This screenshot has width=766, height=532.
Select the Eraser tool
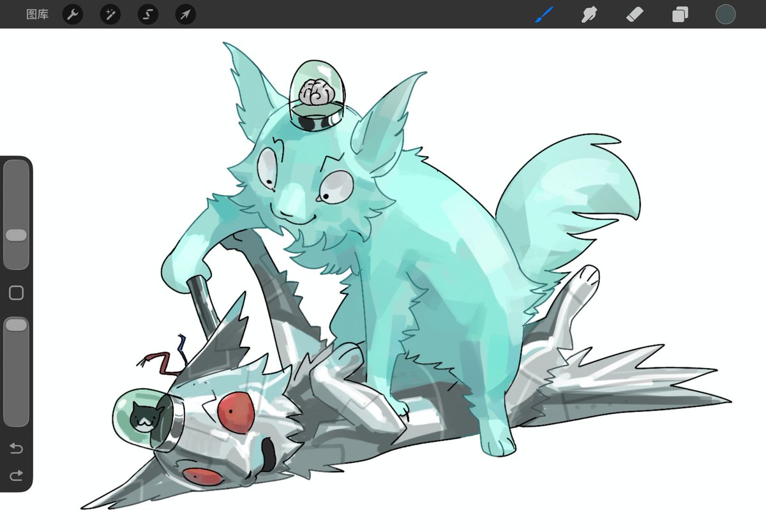pos(635,14)
